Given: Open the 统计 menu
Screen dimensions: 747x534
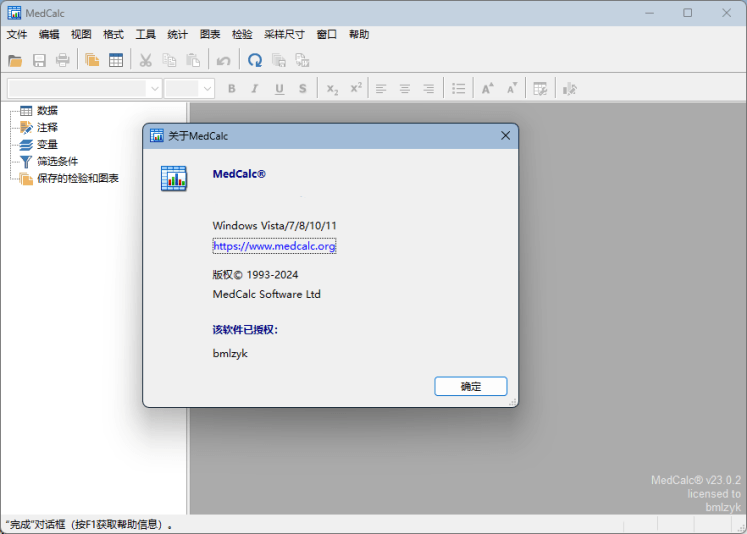Looking at the screenshot, I should click(178, 34).
